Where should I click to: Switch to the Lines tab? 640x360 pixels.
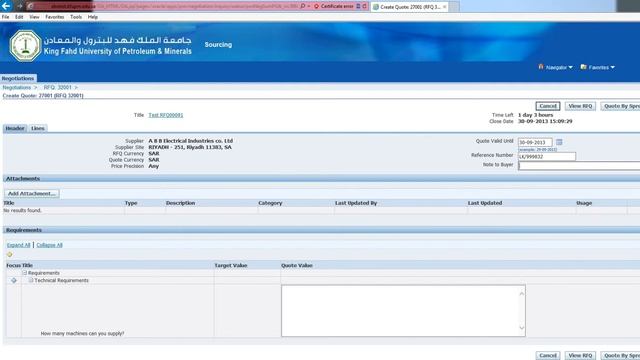click(38, 128)
